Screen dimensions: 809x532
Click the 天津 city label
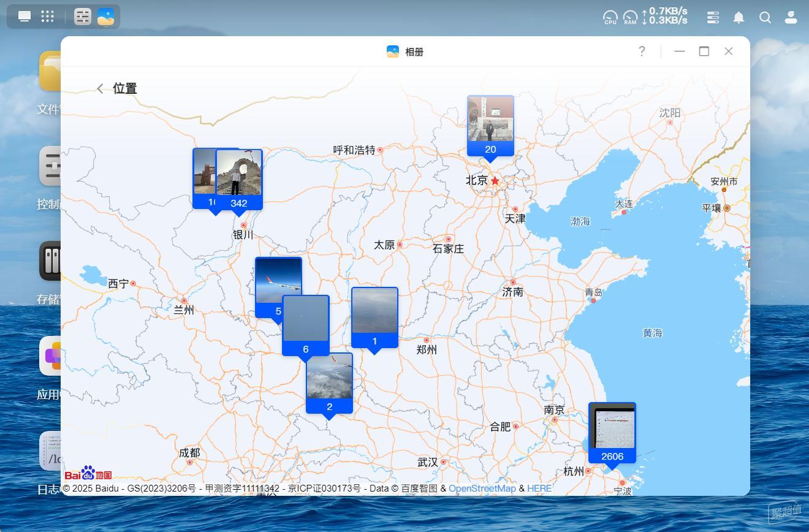(x=515, y=219)
